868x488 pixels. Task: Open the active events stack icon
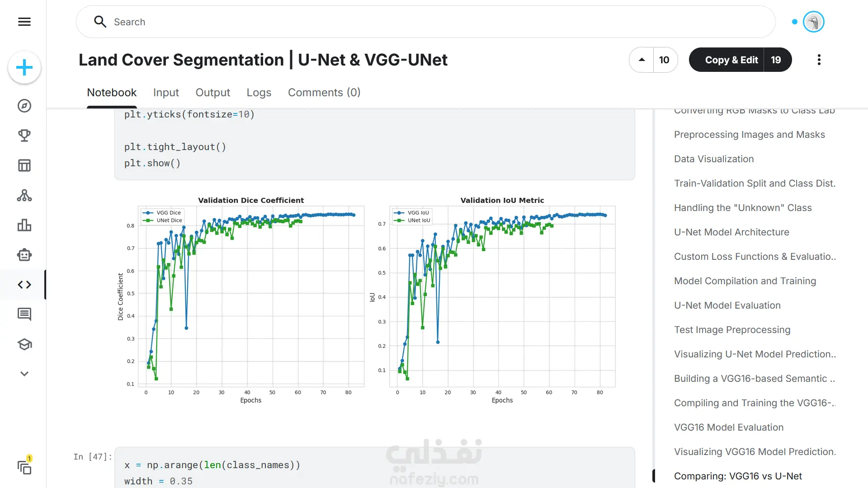tap(24, 467)
